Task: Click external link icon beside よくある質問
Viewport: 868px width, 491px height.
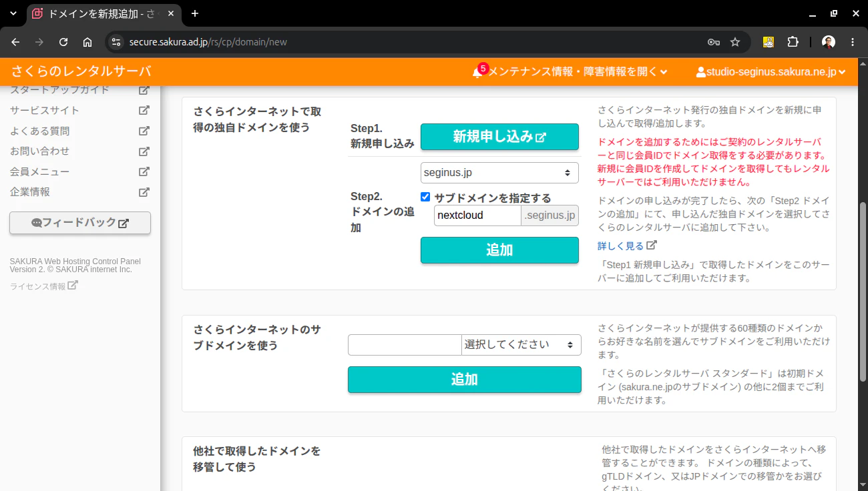Action: (144, 131)
